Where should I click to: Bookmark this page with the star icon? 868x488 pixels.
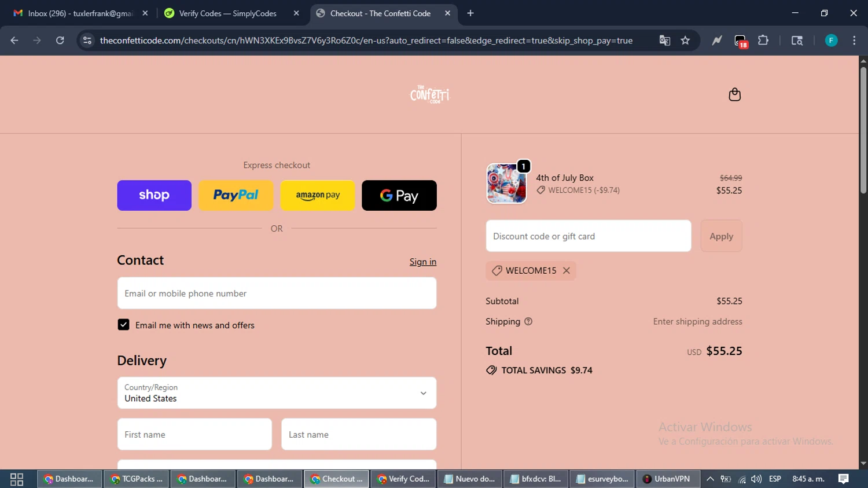coord(685,41)
